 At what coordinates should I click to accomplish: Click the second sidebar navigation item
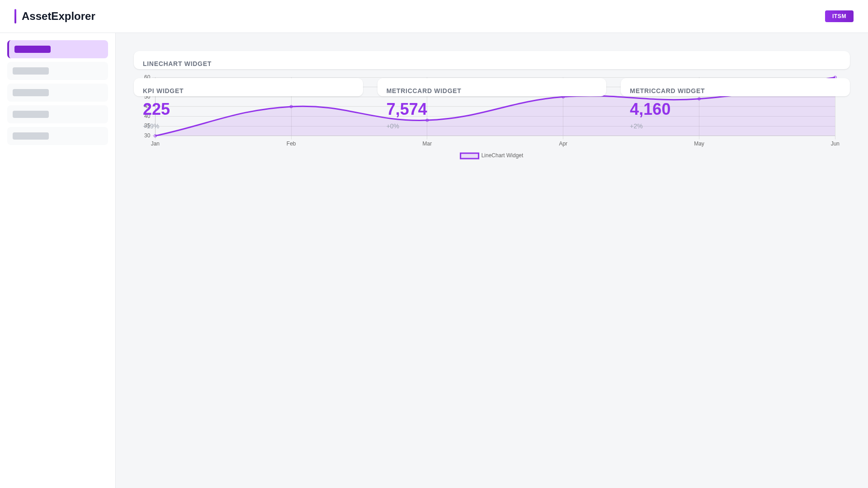57,71
